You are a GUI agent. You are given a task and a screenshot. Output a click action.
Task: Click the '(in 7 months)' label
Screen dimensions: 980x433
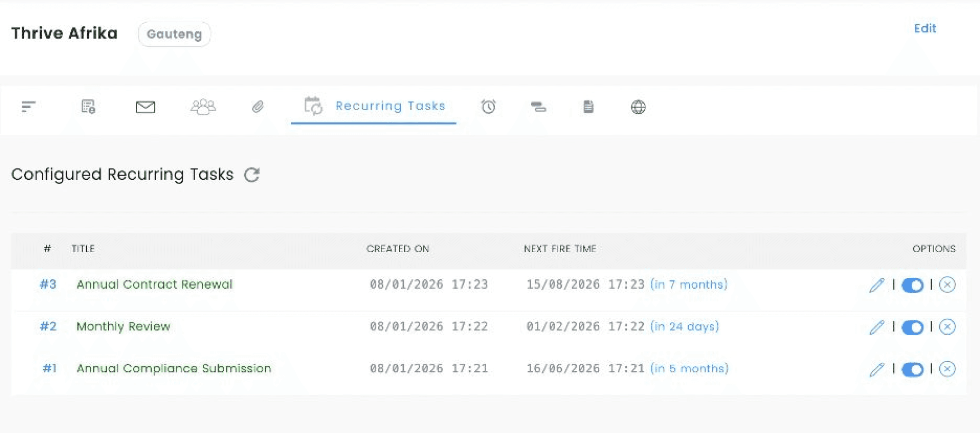pyautogui.click(x=689, y=285)
